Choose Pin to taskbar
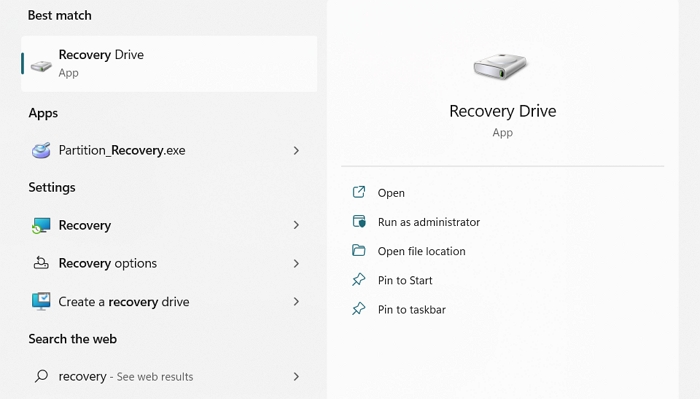This screenshot has width=700, height=399. coord(412,309)
